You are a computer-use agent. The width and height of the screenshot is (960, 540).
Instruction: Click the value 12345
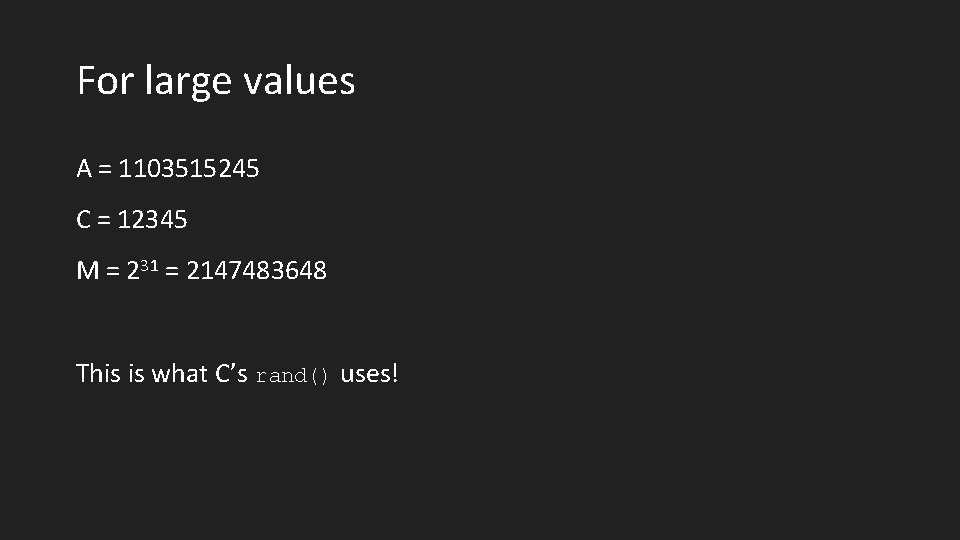[x=152, y=220]
